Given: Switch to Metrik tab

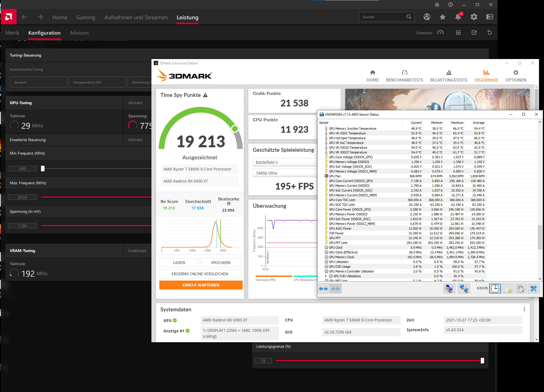Looking at the screenshot, I should (12, 33).
